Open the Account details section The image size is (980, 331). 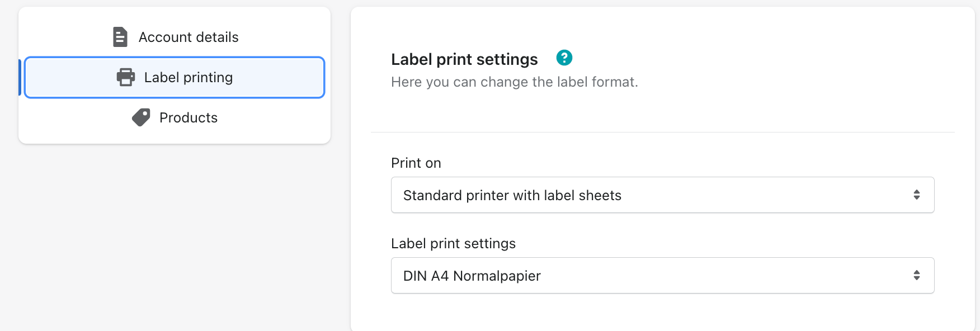[175, 37]
